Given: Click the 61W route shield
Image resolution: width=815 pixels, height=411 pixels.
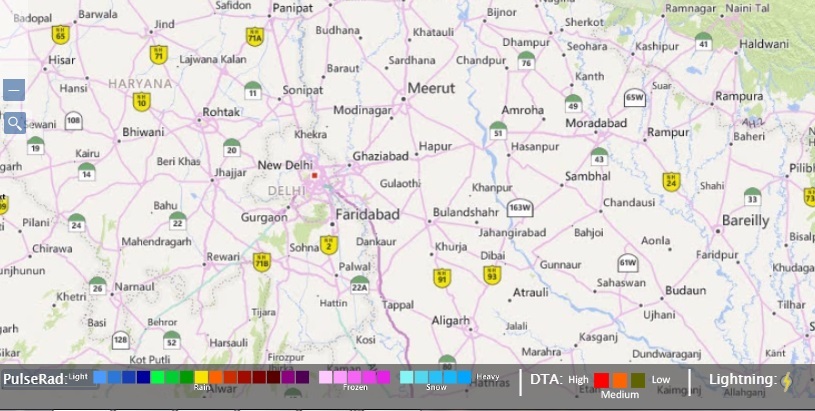Looking at the screenshot, I should pyautogui.click(x=628, y=263).
